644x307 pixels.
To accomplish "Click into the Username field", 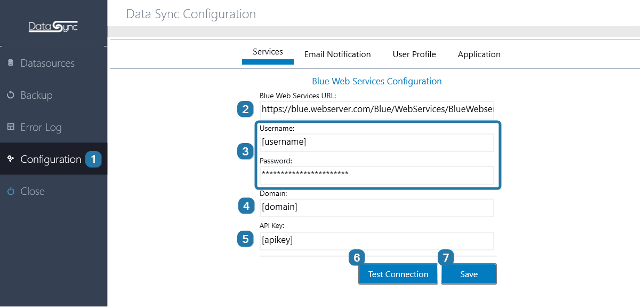I will [x=377, y=143].
